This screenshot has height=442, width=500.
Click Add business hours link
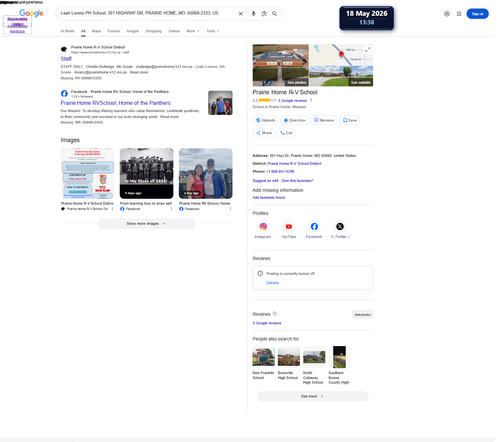(x=269, y=198)
